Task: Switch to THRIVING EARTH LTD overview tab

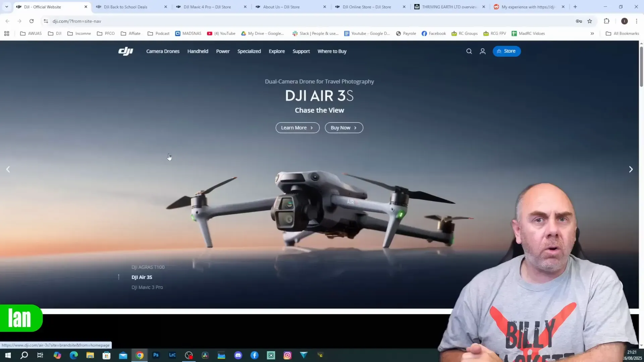Action: point(449,7)
